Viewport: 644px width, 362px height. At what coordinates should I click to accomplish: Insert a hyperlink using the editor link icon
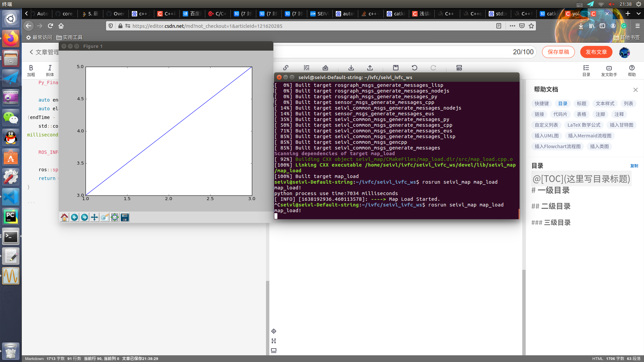point(286,68)
